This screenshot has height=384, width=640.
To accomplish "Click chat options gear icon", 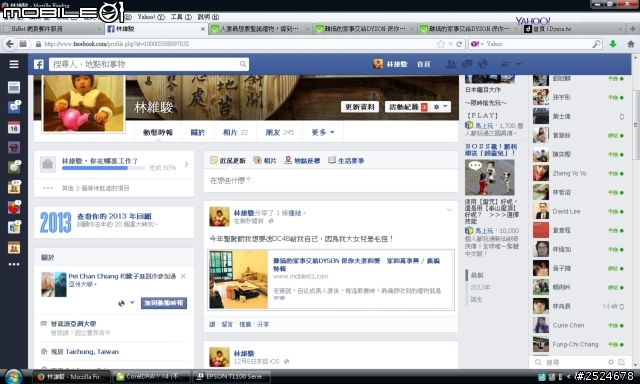I will point(611,362).
